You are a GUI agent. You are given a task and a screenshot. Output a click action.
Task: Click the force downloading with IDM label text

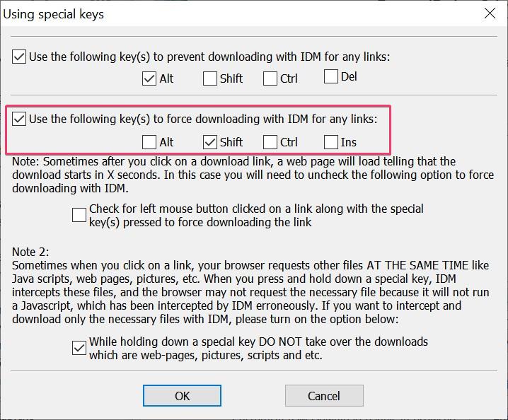tap(203, 119)
